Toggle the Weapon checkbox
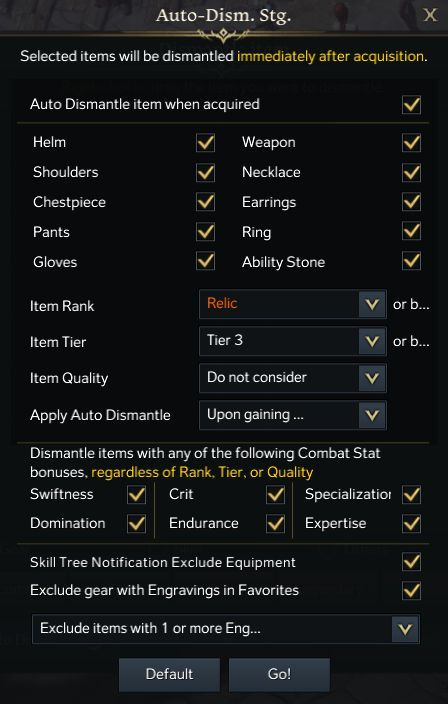The width and height of the screenshot is (448, 704). (412, 143)
